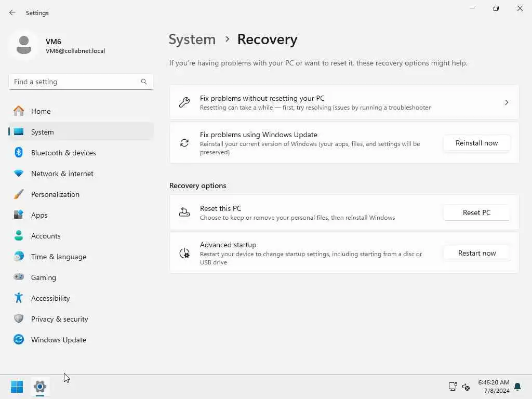Viewport: 532px width, 399px height.
Task: Click the Accessibility figure icon
Action: [19, 298]
